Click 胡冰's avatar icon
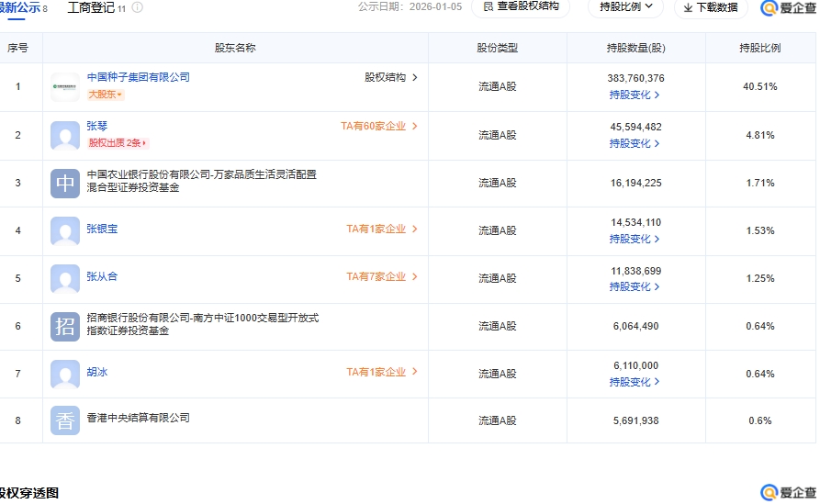Image resolution: width=820 pixels, height=504 pixels. pyautogui.click(x=65, y=375)
